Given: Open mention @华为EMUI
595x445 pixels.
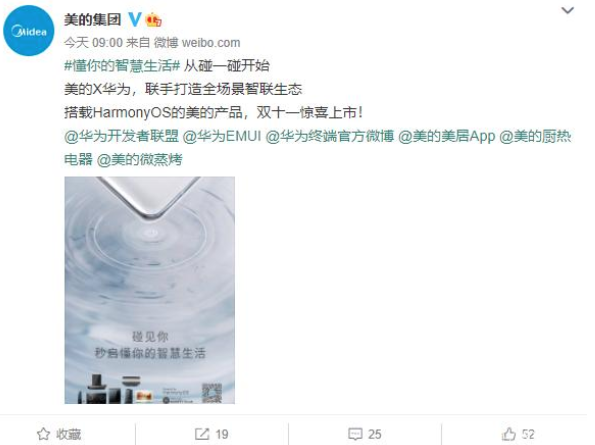Looking at the screenshot, I should 222,136.
